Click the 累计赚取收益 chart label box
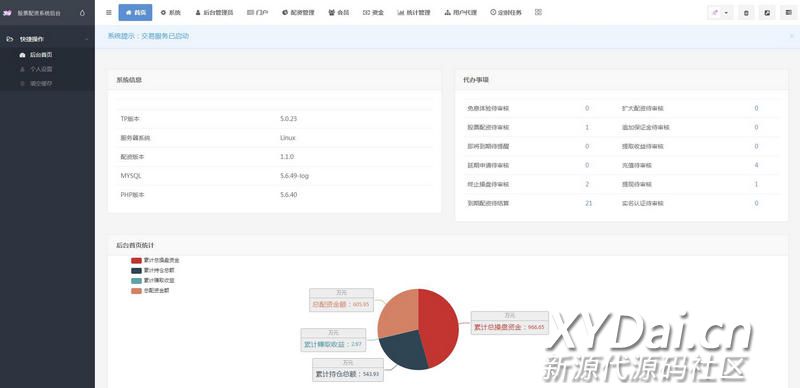The image size is (800, 388). click(x=333, y=340)
